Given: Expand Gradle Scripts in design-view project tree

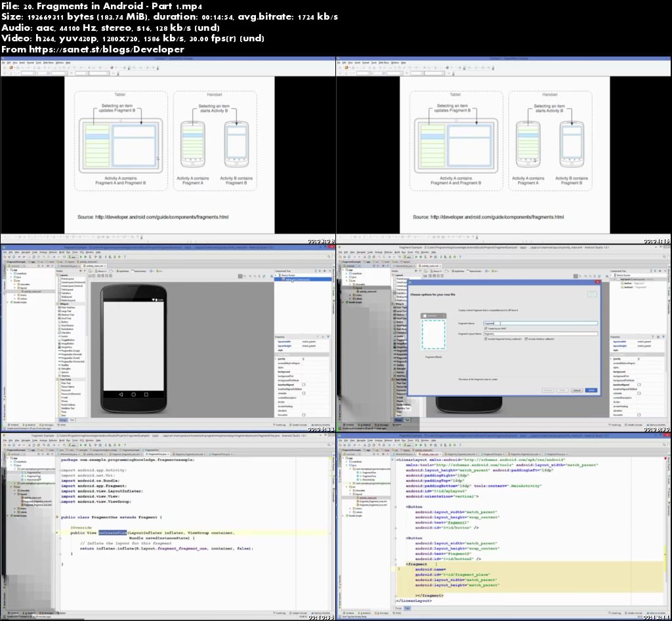Looking at the screenshot, I should click(7, 302).
